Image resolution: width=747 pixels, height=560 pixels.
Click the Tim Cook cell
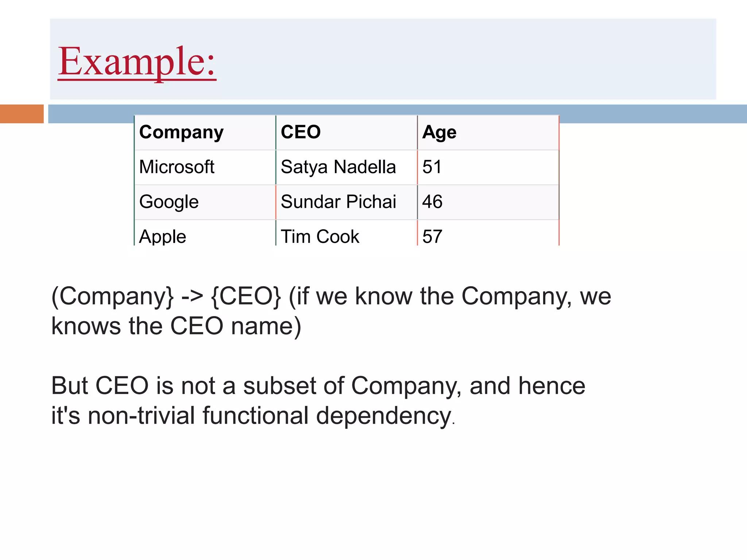tap(320, 236)
